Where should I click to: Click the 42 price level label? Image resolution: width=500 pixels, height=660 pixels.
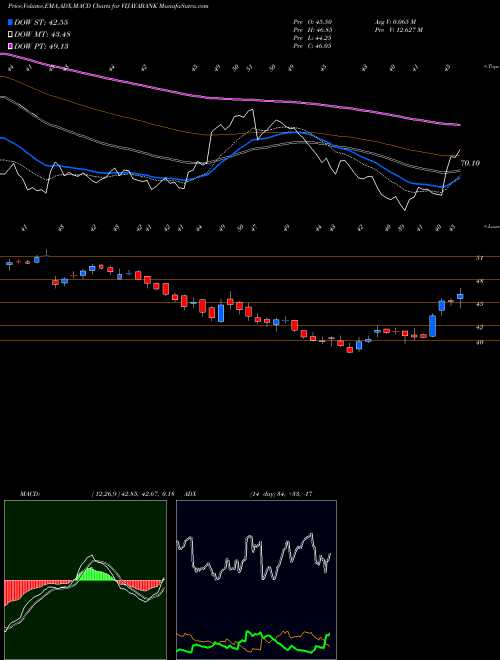pos(479,327)
